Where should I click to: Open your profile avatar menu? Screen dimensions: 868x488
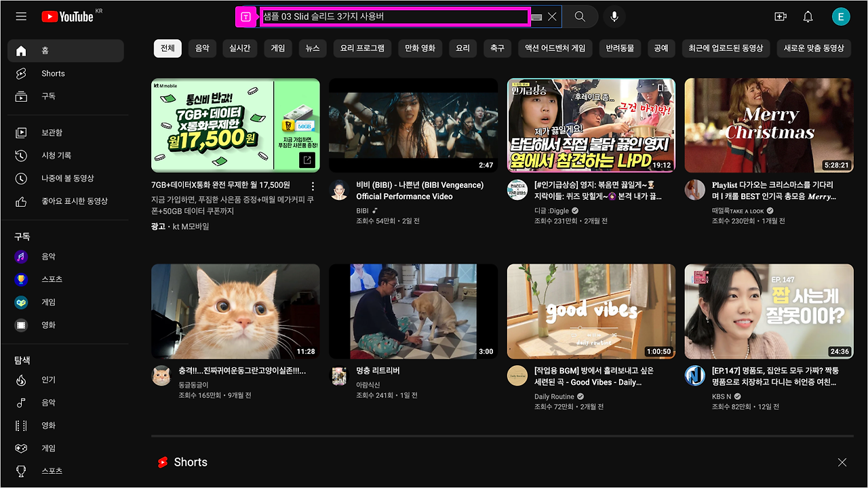(x=841, y=16)
